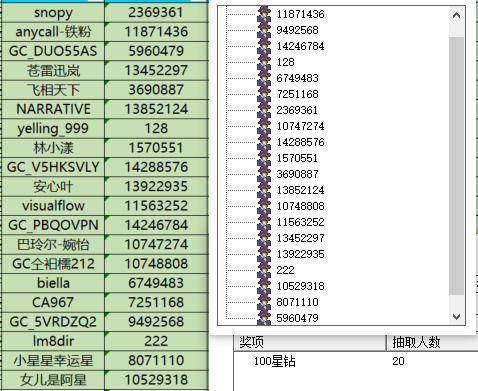
Task: Click the avatar icon next to 14246784
Action: (264, 46)
